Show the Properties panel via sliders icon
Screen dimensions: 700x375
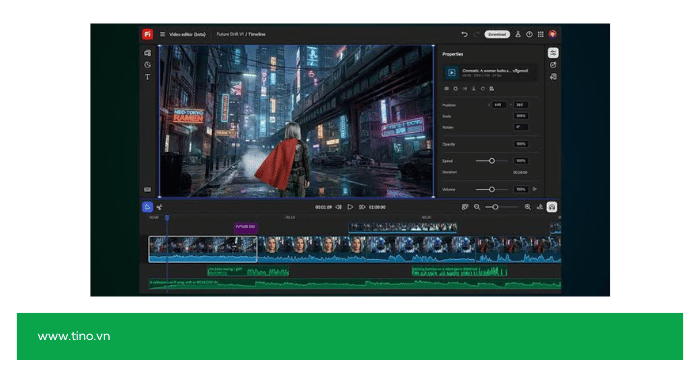(553, 53)
